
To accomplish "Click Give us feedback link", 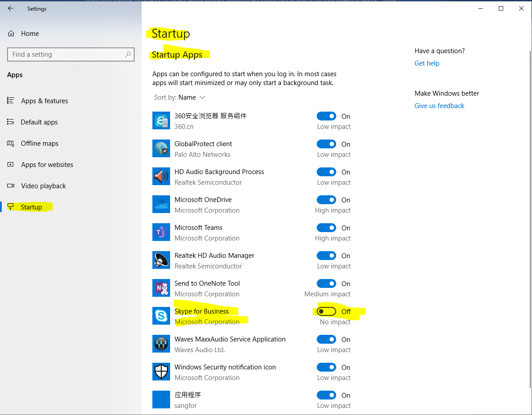I will pos(439,106).
